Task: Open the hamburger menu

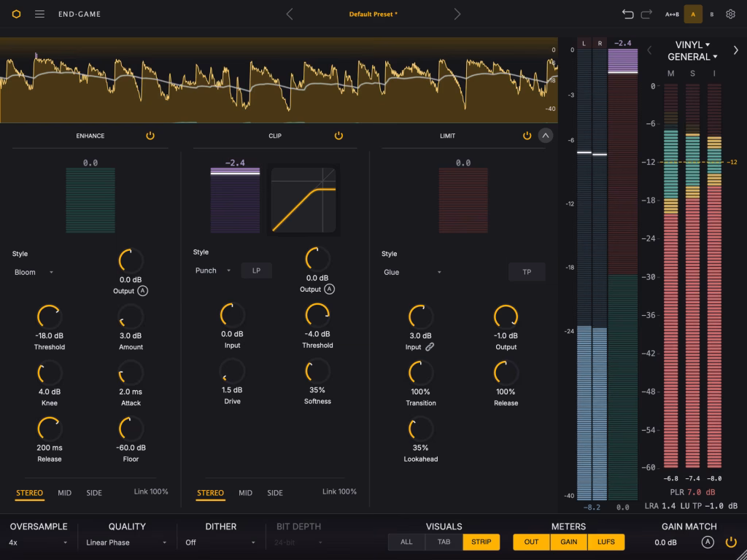Action: coord(39,15)
